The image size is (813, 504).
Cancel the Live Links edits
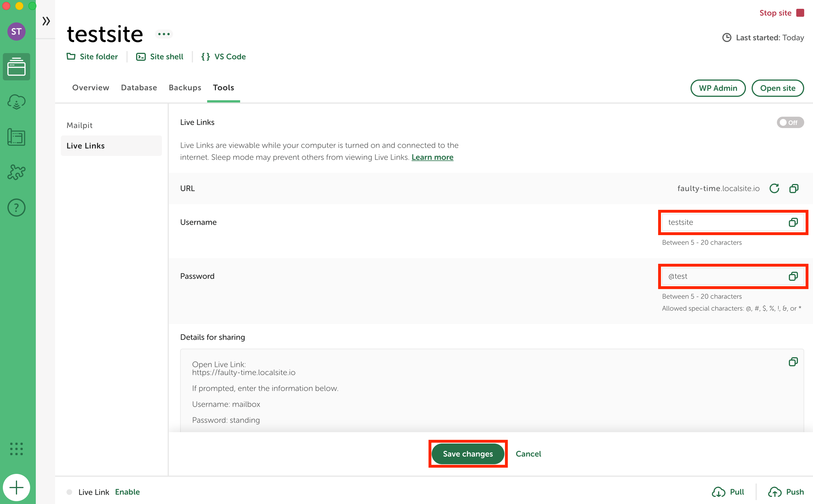(x=529, y=454)
